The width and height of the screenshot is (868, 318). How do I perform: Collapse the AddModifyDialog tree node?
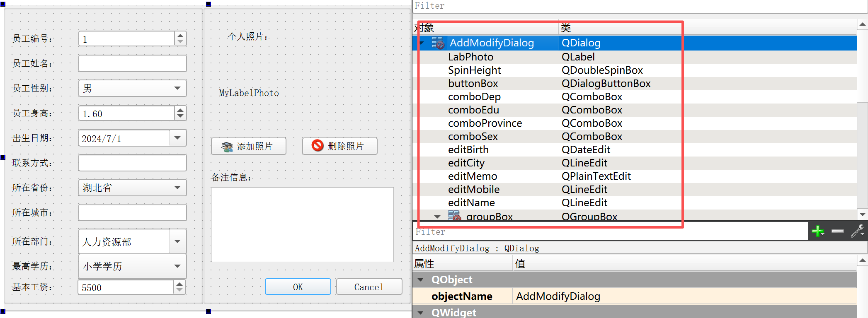point(422,43)
